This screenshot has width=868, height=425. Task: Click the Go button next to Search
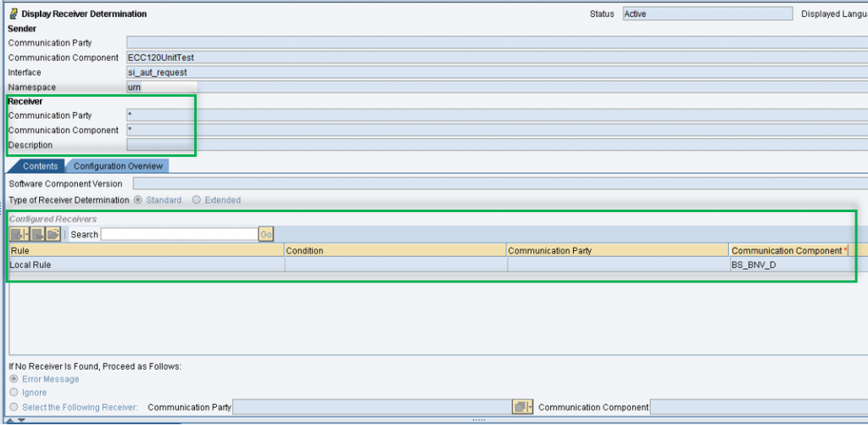pos(265,234)
